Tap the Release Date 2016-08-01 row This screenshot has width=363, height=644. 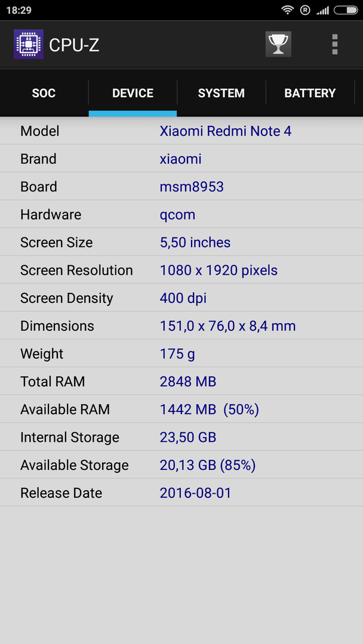(x=181, y=493)
